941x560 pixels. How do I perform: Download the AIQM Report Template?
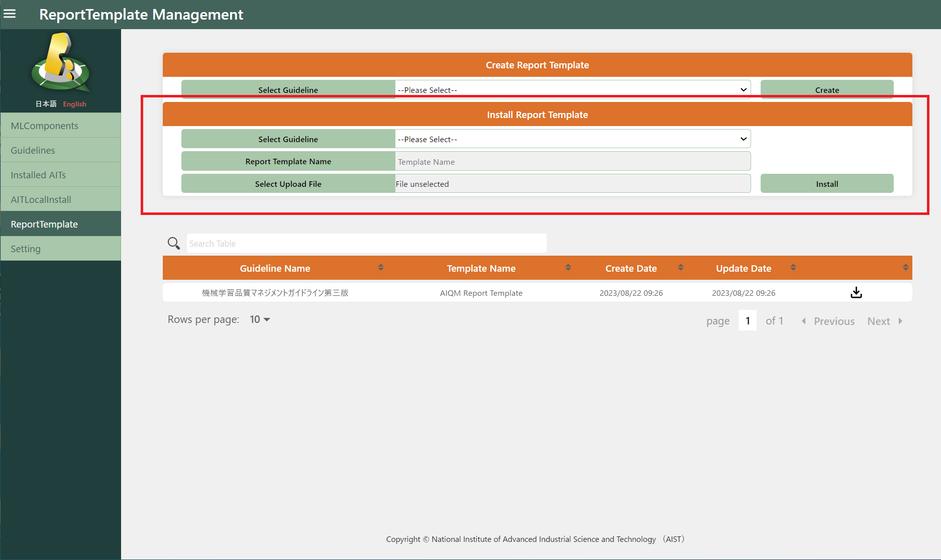pyautogui.click(x=856, y=293)
